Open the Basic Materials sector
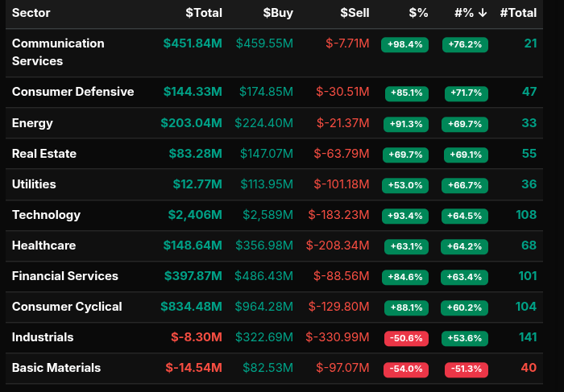The width and height of the screenshot is (564, 392). (56, 368)
